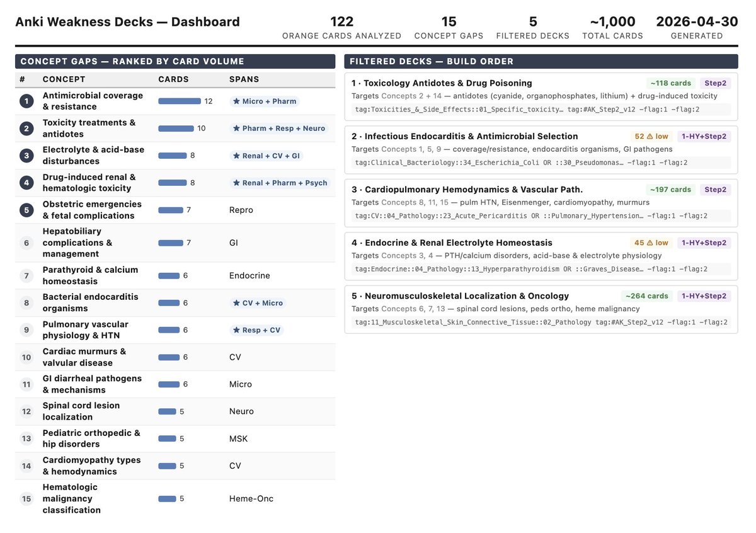This screenshot has height=533, width=756.
Task: Click the '★ Pharm + Resp + Neuro' span tag
Action: coord(278,129)
